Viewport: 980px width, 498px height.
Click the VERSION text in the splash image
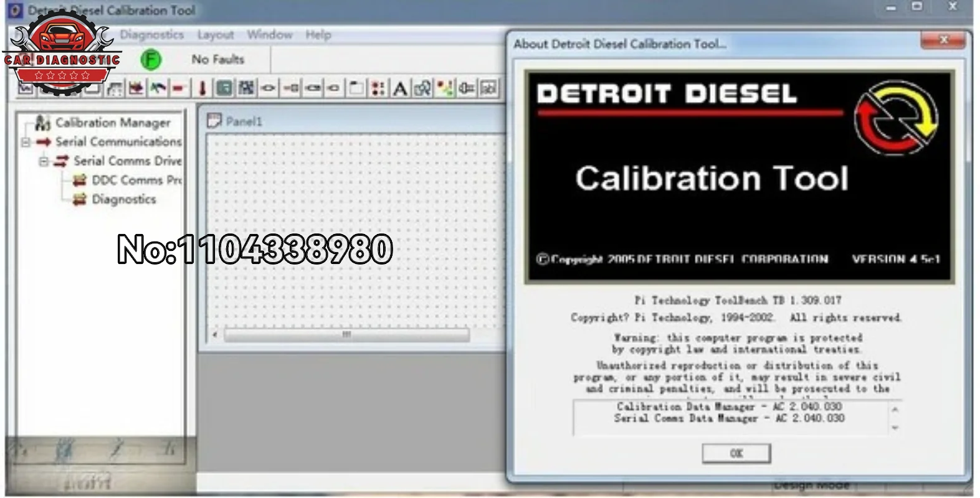point(897,259)
